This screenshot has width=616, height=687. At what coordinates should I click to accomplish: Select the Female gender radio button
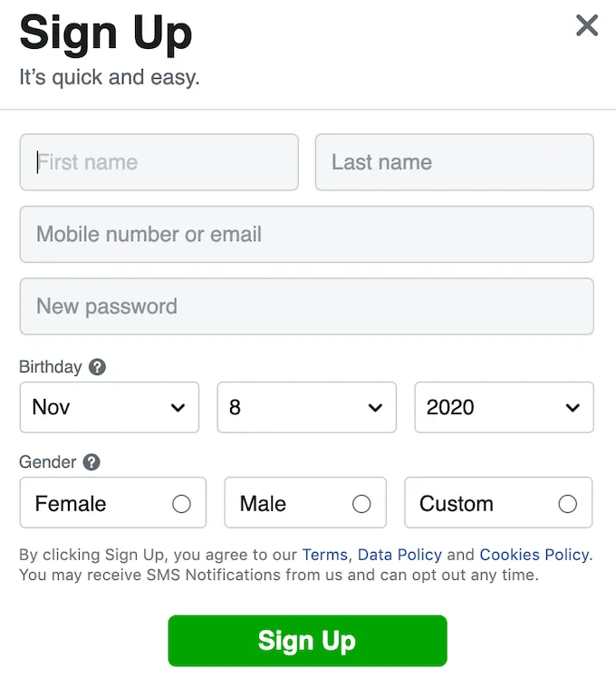pos(181,504)
